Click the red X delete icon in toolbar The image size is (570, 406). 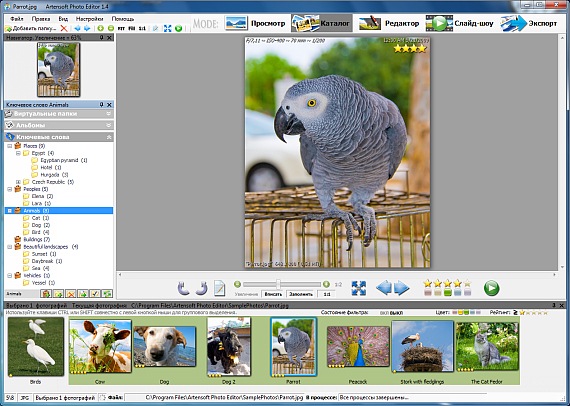point(64,28)
